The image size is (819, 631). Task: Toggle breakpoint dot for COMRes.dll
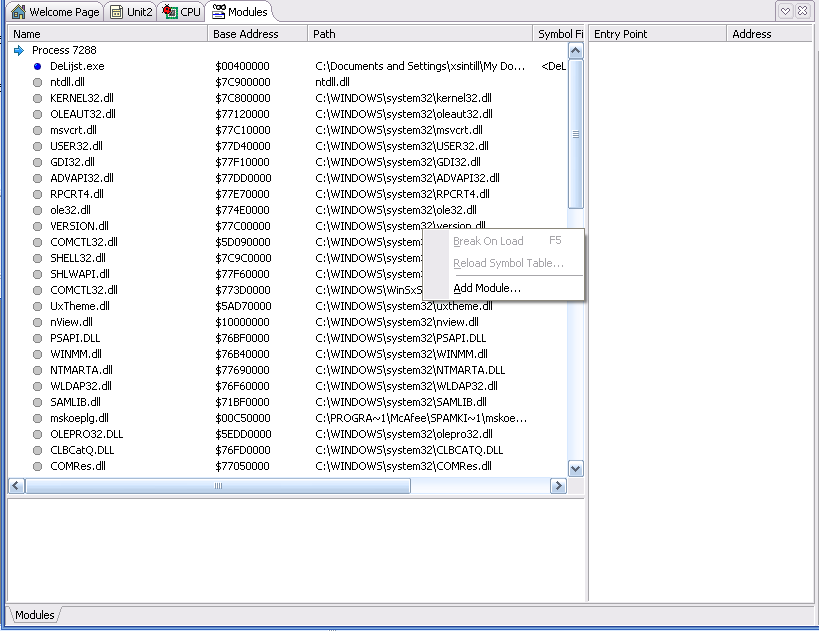tap(37, 466)
